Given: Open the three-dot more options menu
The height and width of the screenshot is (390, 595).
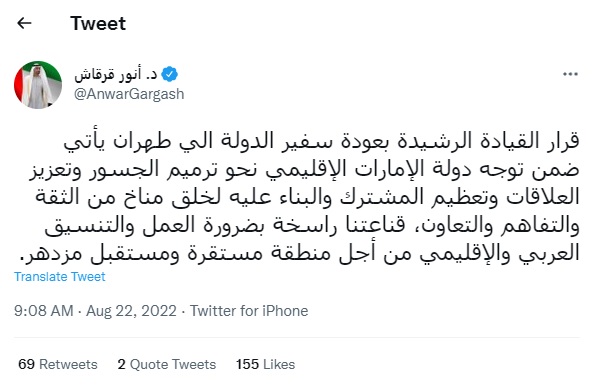Looking at the screenshot, I should [x=570, y=74].
